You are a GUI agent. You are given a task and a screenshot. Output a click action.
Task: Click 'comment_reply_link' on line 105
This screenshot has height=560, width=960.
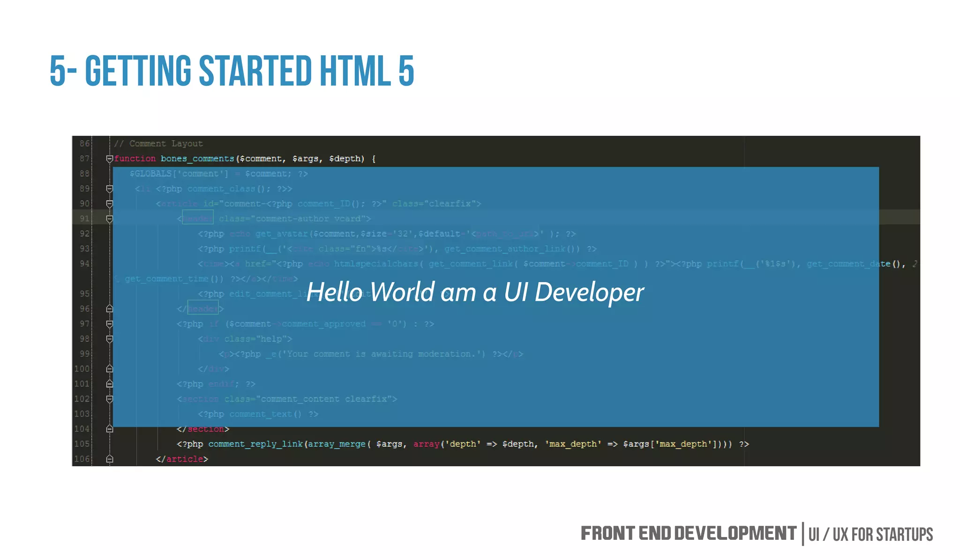[x=255, y=444]
